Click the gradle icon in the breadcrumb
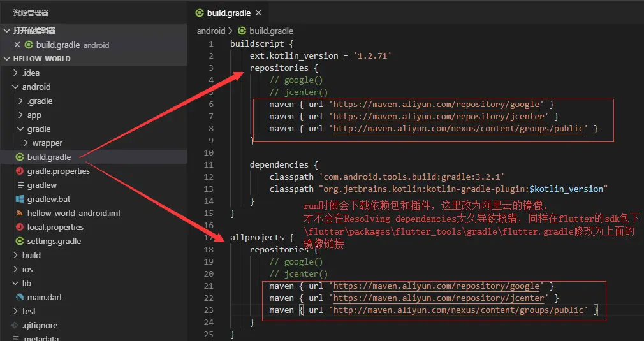The height and width of the screenshot is (341, 644). tap(242, 31)
